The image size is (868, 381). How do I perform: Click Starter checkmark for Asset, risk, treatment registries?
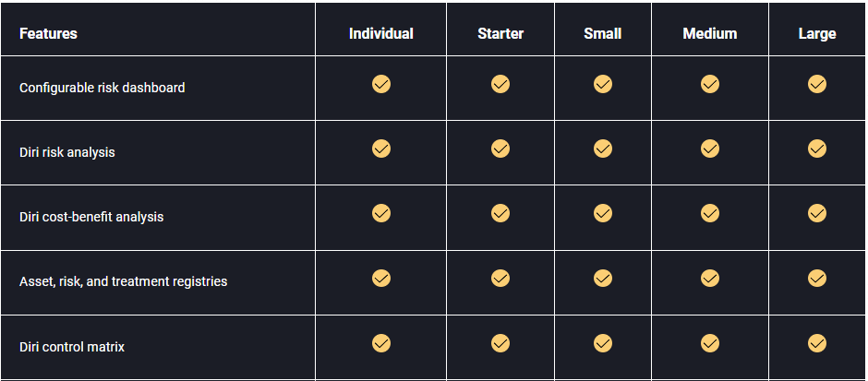[x=500, y=278]
